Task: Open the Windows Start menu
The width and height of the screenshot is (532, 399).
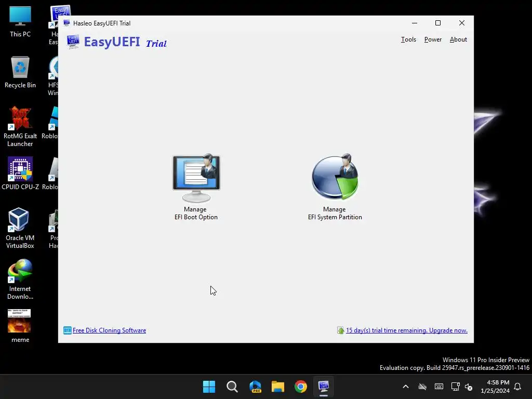Action: pos(209,387)
